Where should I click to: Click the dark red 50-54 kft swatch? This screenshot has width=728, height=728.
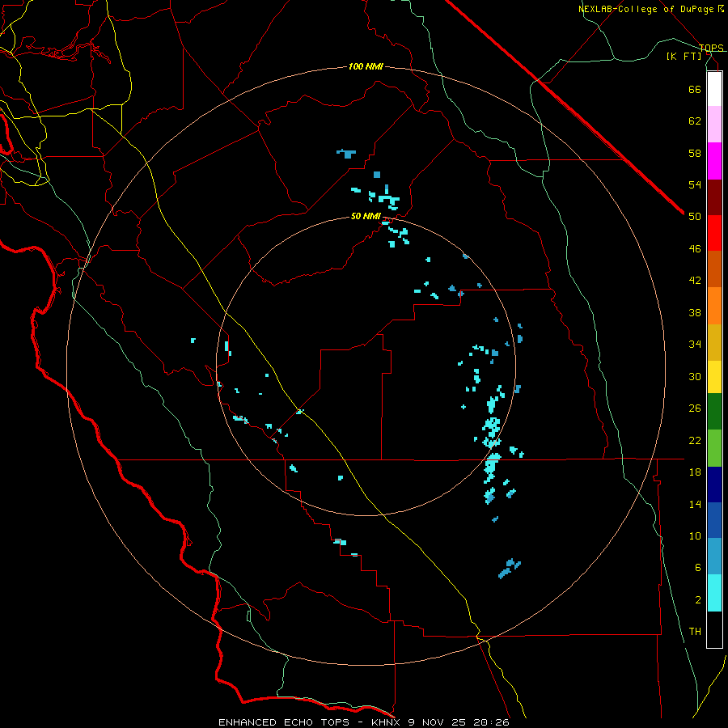(x=714, y=197)
